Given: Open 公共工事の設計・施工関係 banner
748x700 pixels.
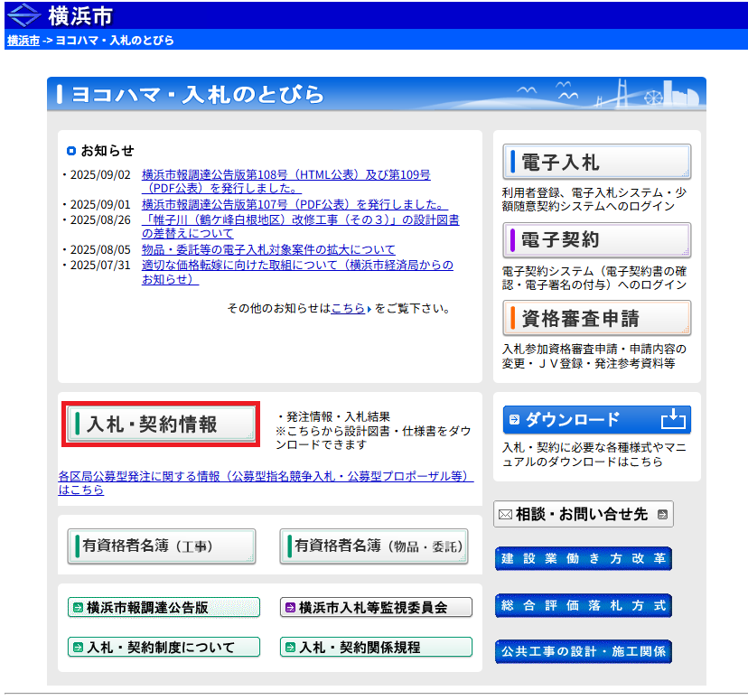Looking at the screenshot, I should [584, 651].
